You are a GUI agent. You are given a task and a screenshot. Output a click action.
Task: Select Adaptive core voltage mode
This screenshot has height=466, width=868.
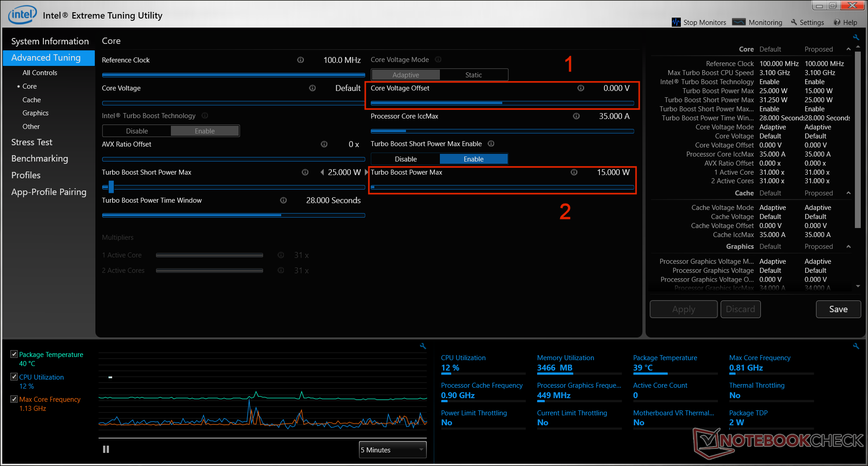click(406, 75)
